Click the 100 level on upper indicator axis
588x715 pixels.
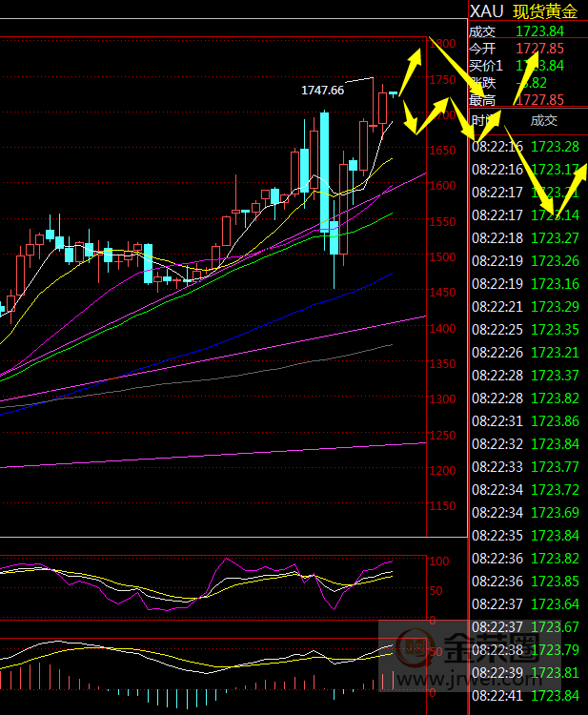click(438, 562)
